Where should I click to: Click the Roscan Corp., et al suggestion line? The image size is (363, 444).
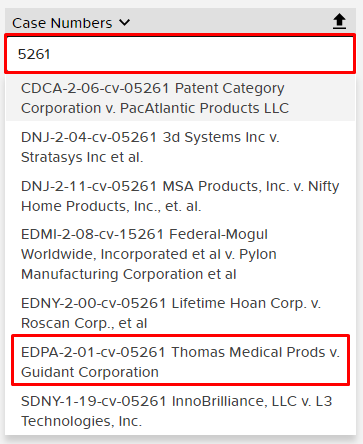84,323
